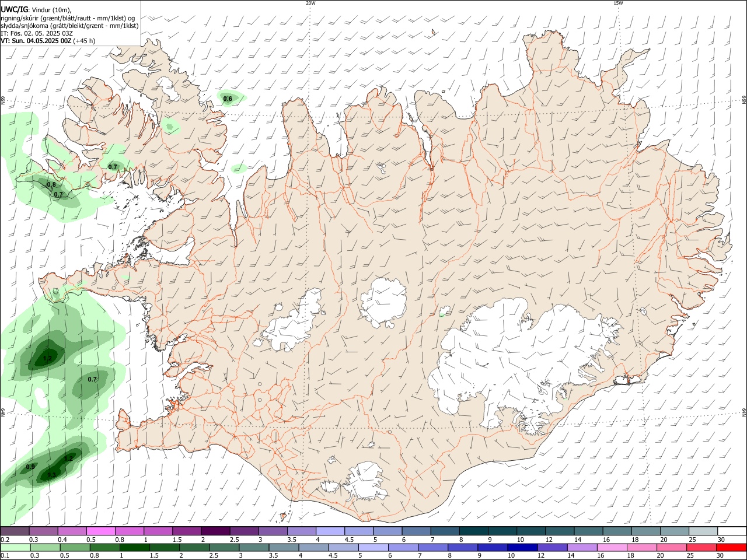Select the 7 blue swatch in lower legend
Image resolution: width=747 pixels, height=560 pixels.
point(432,548)
